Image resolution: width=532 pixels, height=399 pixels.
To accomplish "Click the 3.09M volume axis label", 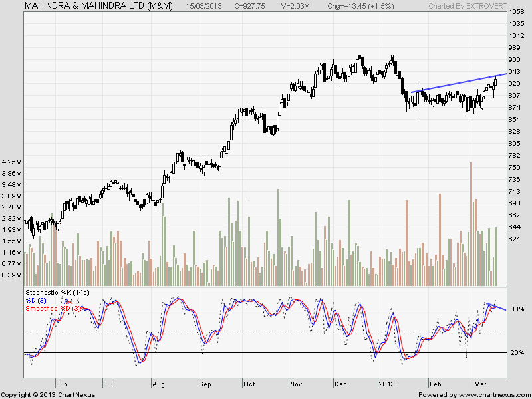I will [x=12, y=196].
